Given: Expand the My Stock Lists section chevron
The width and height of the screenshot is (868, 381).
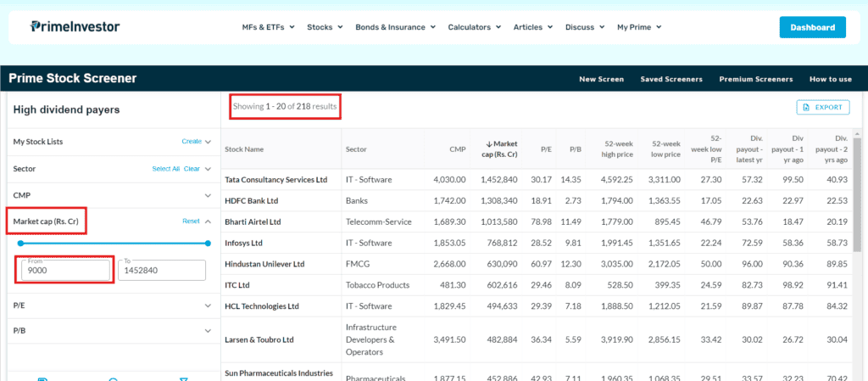Looking at the screenshot, I should (x=209, y=142).
